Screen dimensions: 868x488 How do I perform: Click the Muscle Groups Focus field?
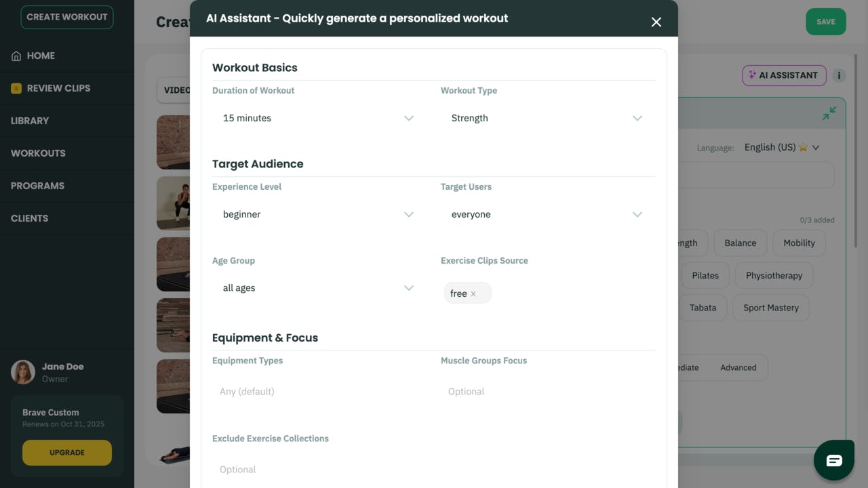click(545, 392)
